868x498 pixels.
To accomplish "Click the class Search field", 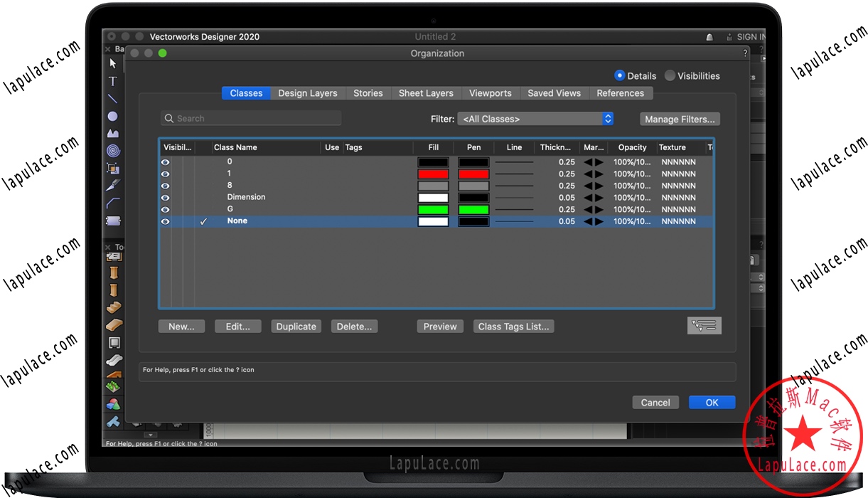I will coord(251,119).
